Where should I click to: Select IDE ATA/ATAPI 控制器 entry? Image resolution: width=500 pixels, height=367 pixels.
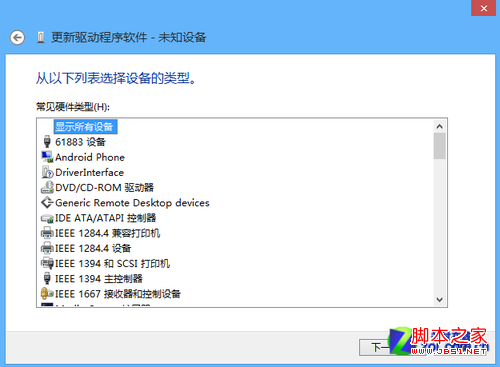105,218
